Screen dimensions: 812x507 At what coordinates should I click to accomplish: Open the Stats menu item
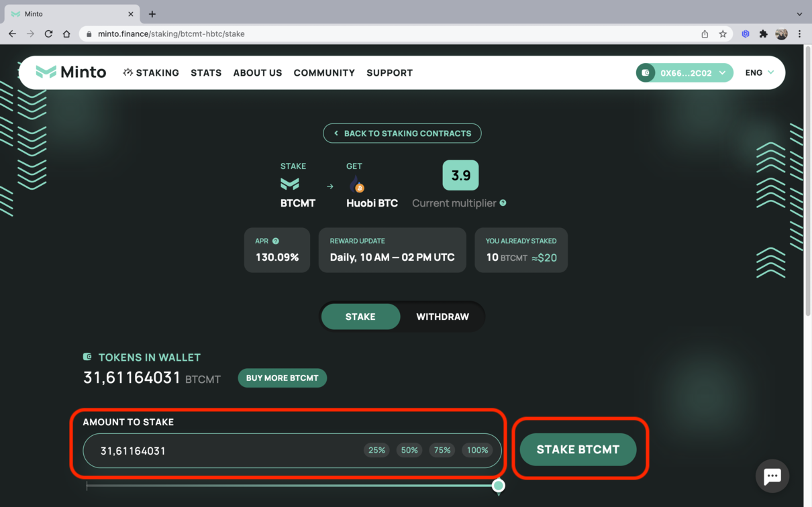[x=206, y=72]
